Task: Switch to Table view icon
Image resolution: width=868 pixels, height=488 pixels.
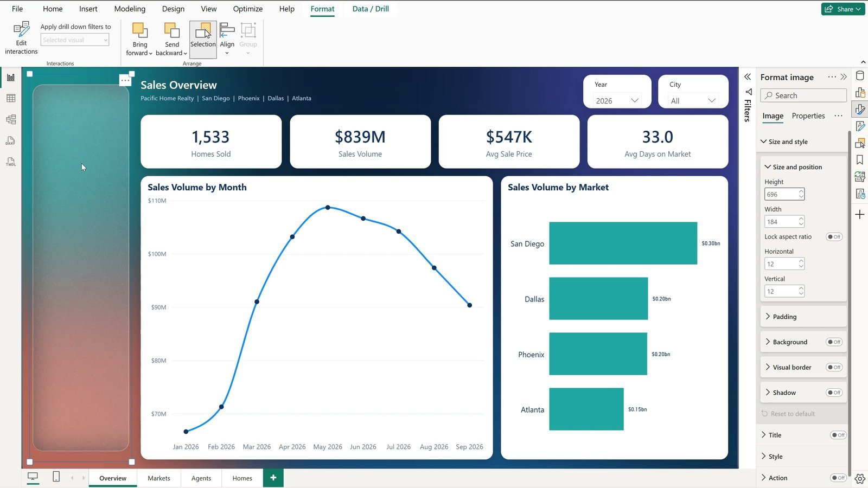Action: tap(11, 98)
